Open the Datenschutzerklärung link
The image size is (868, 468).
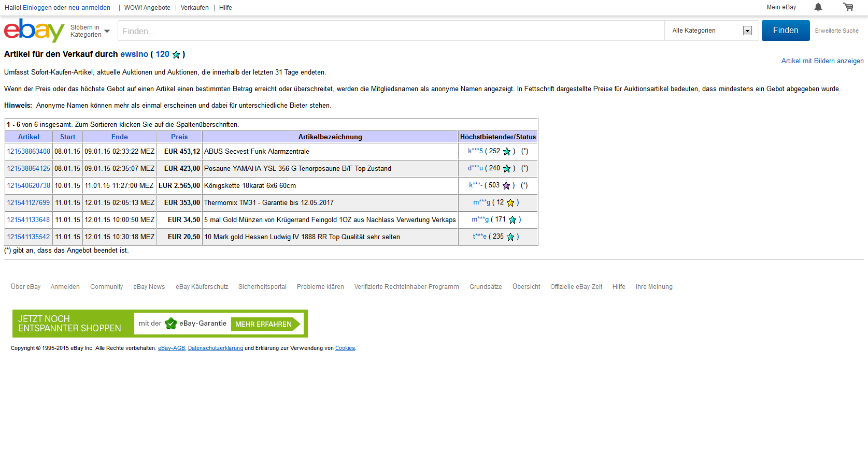tap(216, 348)
